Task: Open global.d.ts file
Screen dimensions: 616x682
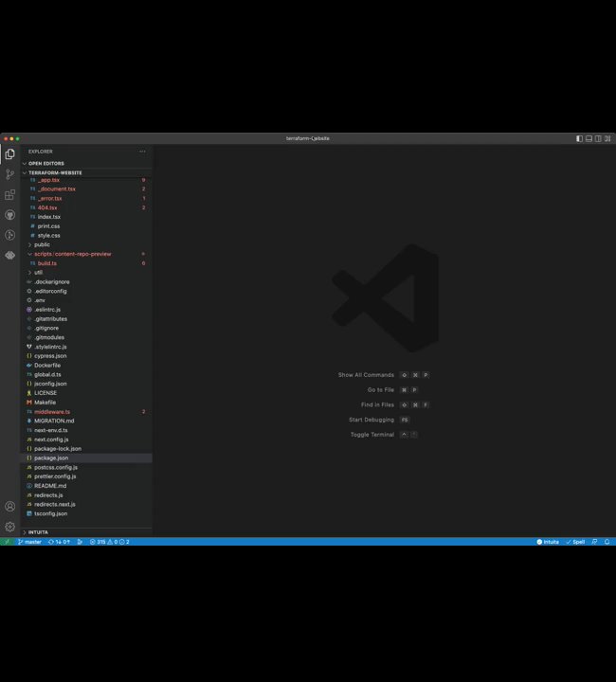Action: [x=86, y=374]
